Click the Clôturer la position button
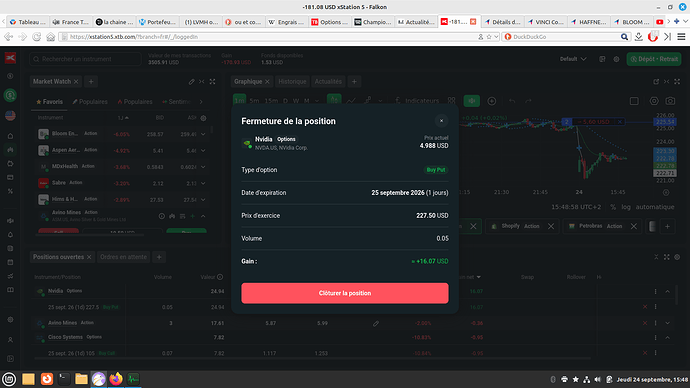The image size is (690, 388). [345, 293]
